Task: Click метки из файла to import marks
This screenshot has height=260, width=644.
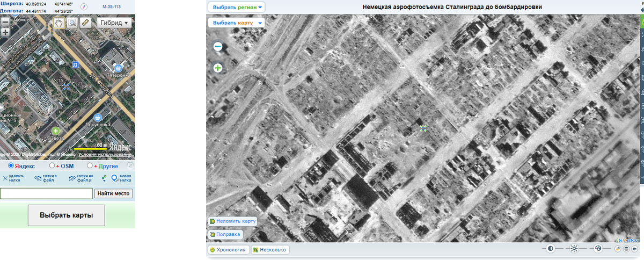Action: tap(80, 178)
